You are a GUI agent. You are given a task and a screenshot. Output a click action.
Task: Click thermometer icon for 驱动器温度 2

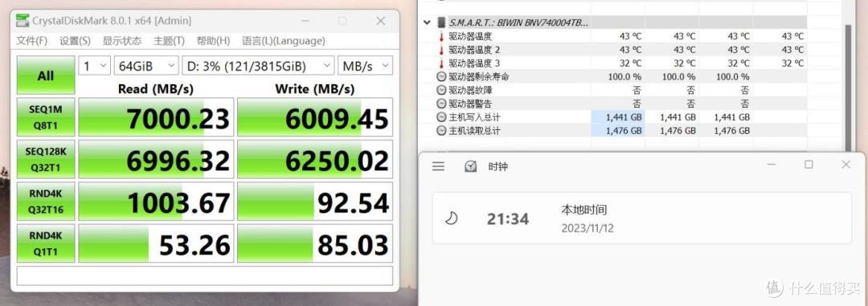click(x=441, y=50)
